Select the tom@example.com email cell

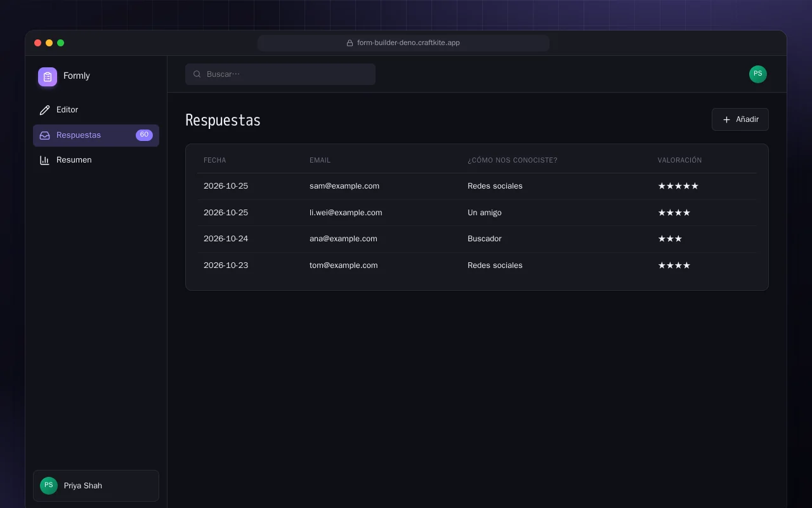click(344, 265)
